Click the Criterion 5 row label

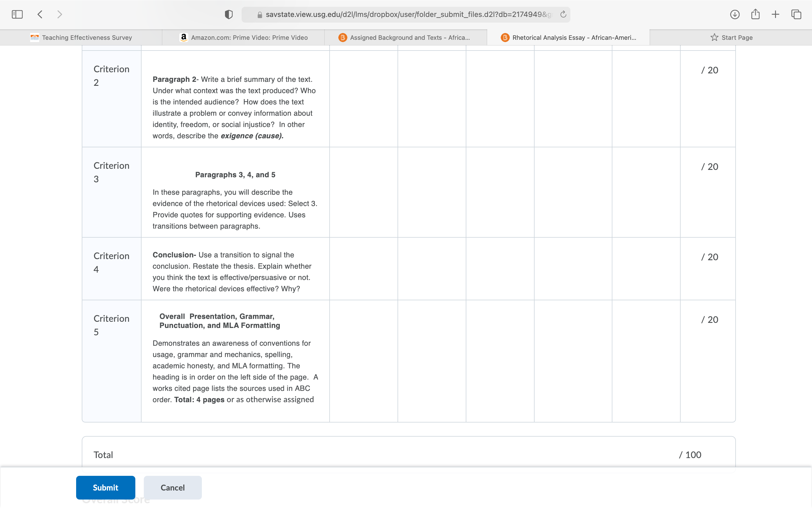click(111, 325)
